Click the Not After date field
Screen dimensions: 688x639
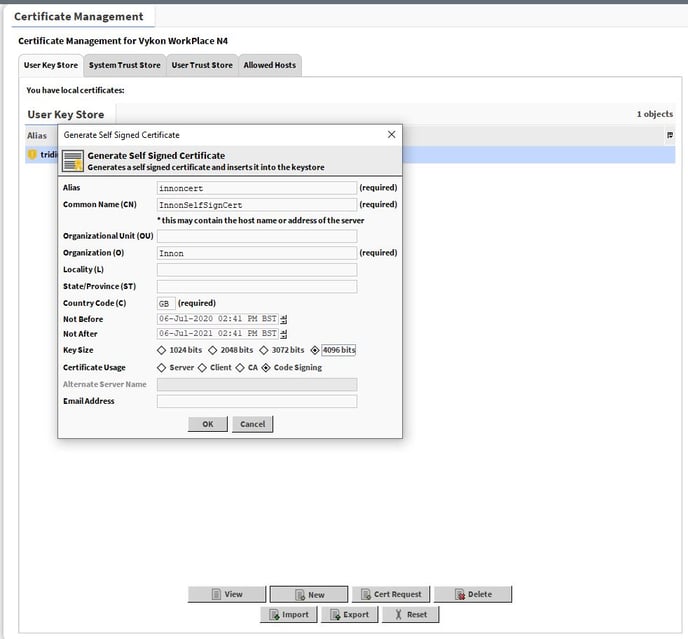pos(218,334)
